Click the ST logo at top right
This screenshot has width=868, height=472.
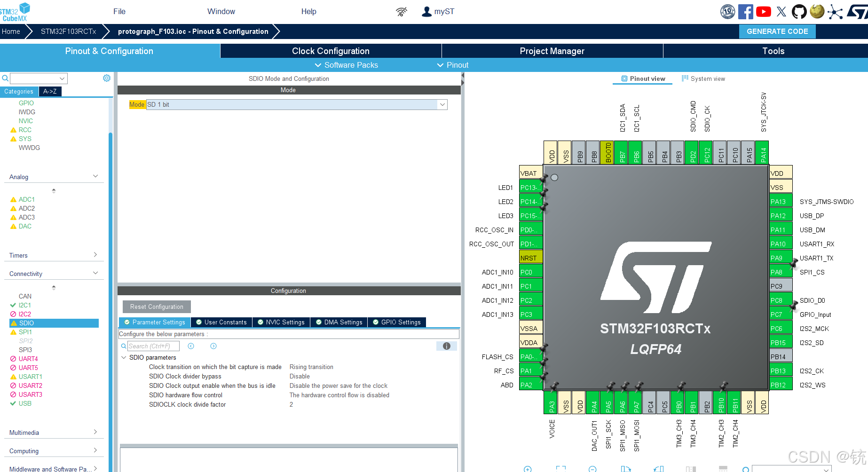(857, 12)
